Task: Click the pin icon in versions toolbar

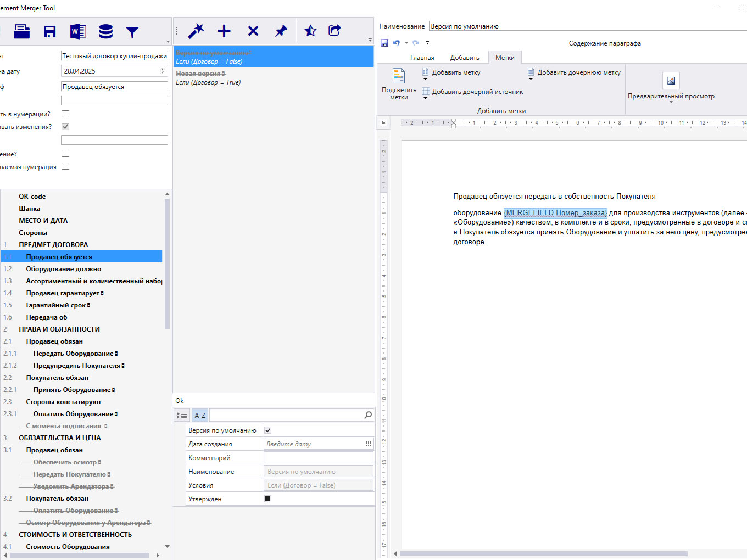Action: 281,31
